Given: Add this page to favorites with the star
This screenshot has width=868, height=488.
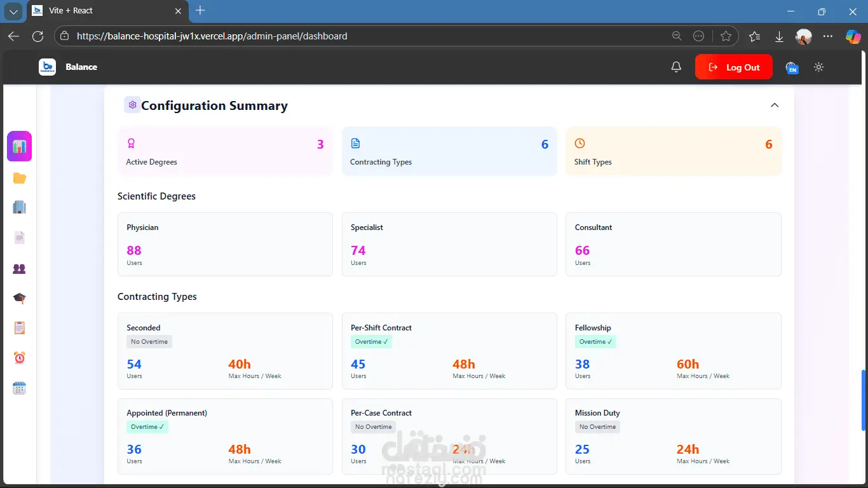Looking at the screenshot, I should click(x=726, y=36).
